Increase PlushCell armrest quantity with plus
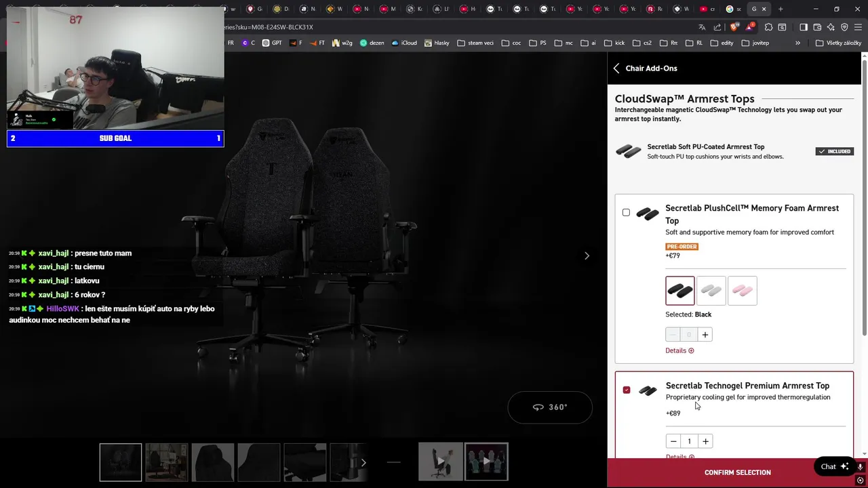This screenshot has height=488, width=868. pyautogui.click(x=705, y=335)
